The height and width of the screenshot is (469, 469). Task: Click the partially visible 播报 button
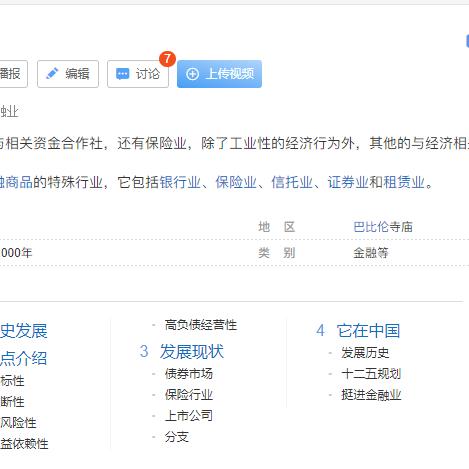click(13, 74)
